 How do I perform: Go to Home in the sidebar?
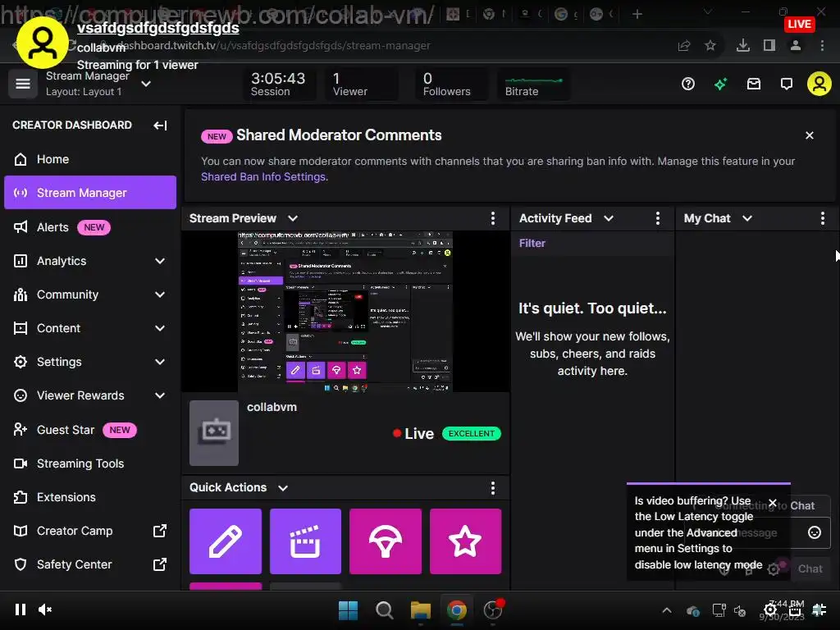90,159
